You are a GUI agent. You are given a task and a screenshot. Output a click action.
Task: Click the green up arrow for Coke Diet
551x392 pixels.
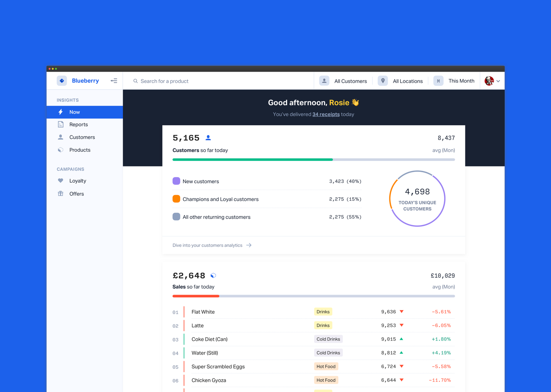(x=401, y=339)
